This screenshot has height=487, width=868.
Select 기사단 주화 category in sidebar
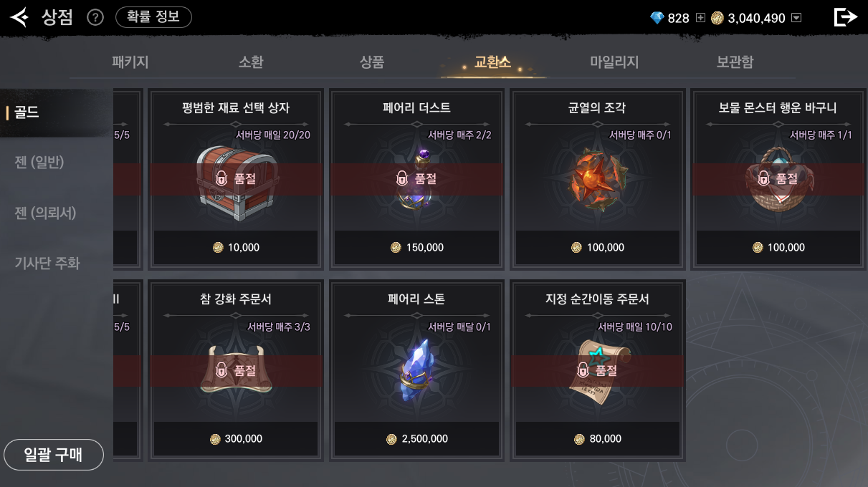47,263
